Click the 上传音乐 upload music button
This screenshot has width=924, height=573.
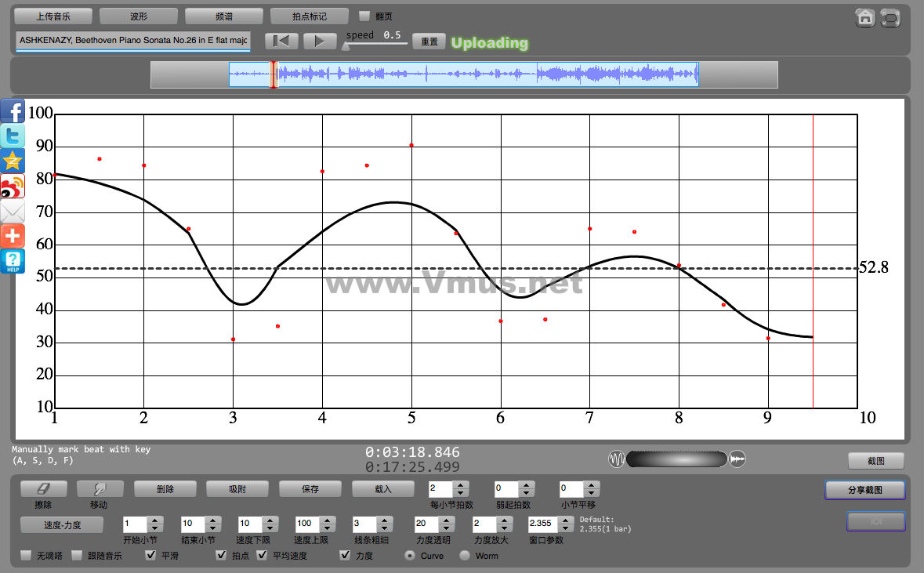point(53,16)
